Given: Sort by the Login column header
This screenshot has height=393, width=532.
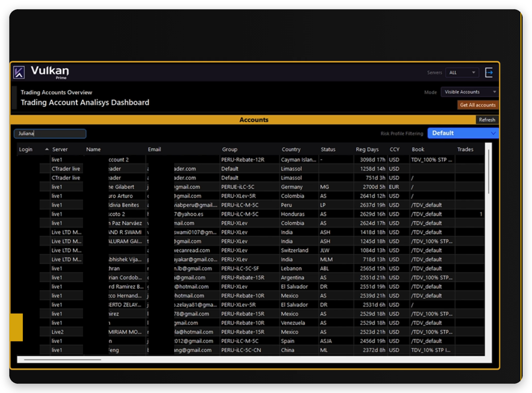Looking at the screenshot, I should [26, 149].
